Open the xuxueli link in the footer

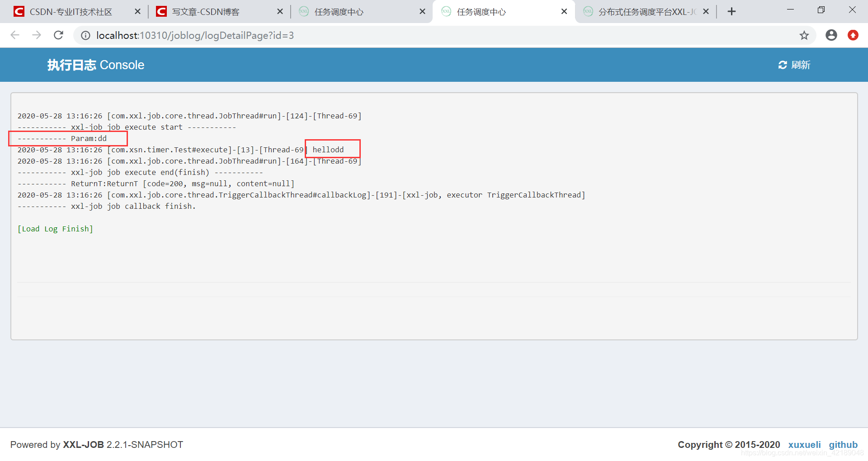pyautogui.click(x=804, y=445)
